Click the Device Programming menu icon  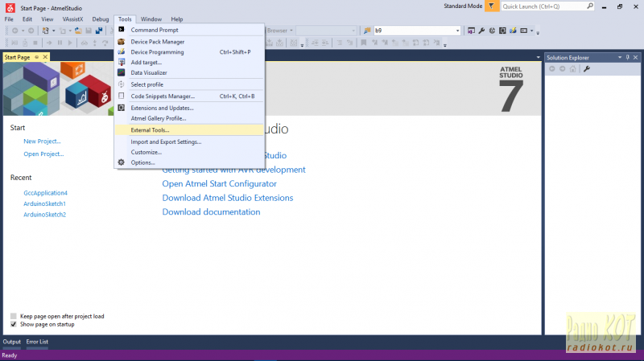122,52
